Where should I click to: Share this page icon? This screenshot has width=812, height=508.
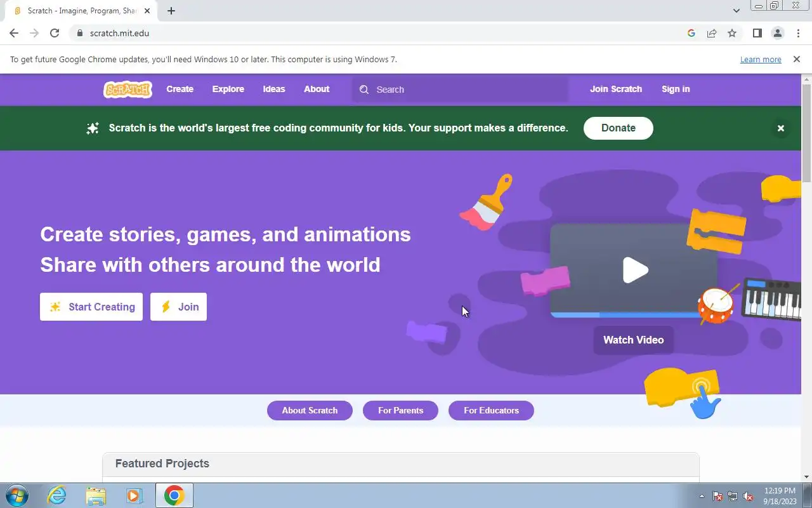click(x=712, y=33)
